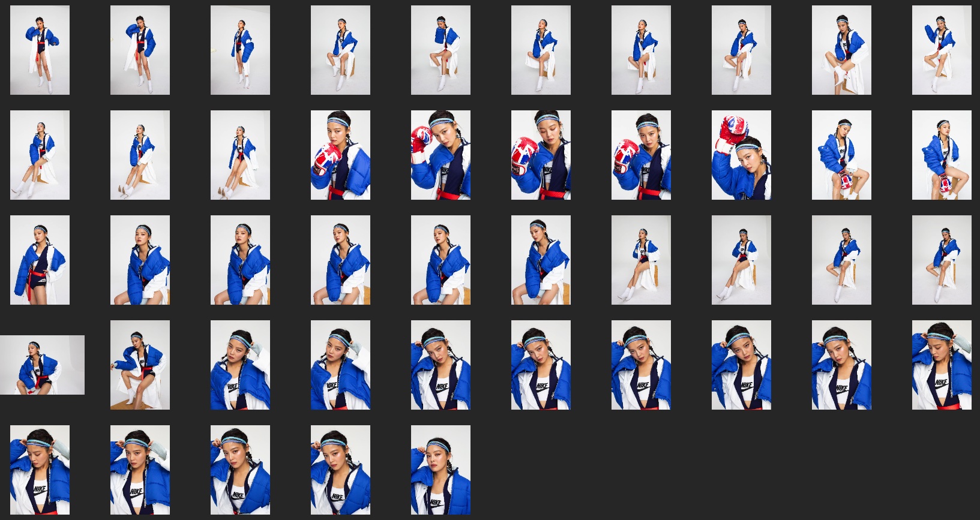
Task: Select the first thumbnail in the bottom row
Action: [40, 470]
